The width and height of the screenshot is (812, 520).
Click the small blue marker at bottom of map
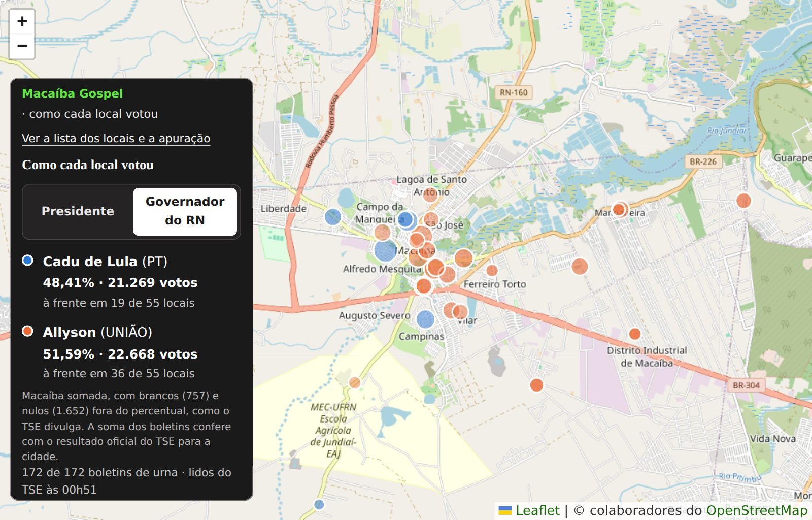coord(319,504)
